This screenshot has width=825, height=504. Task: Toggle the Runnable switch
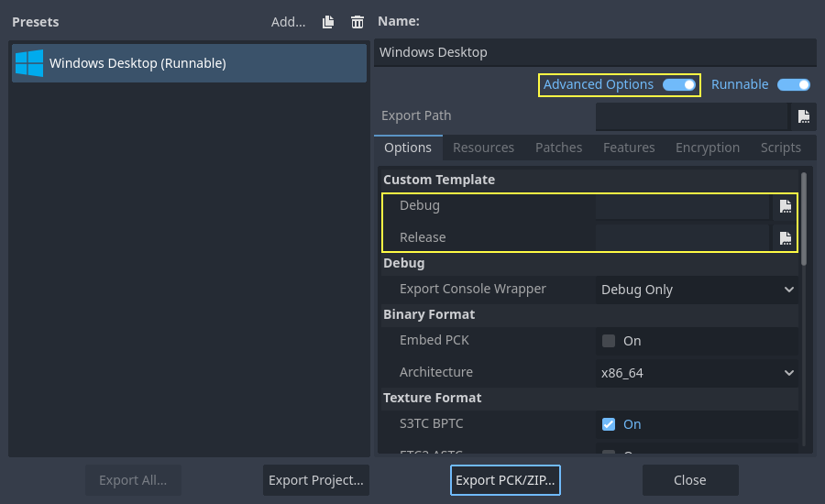click(x=793, y=85)
